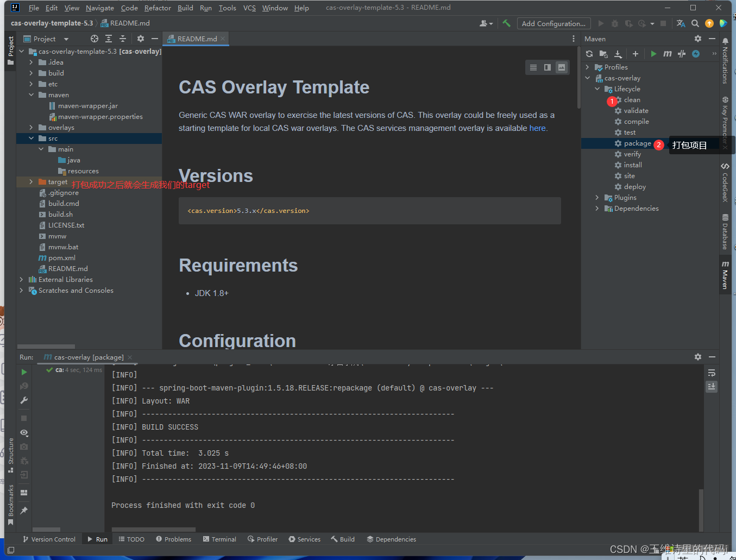Click Expand All in Project panel
736x560 pixels.
click(109, 39)
